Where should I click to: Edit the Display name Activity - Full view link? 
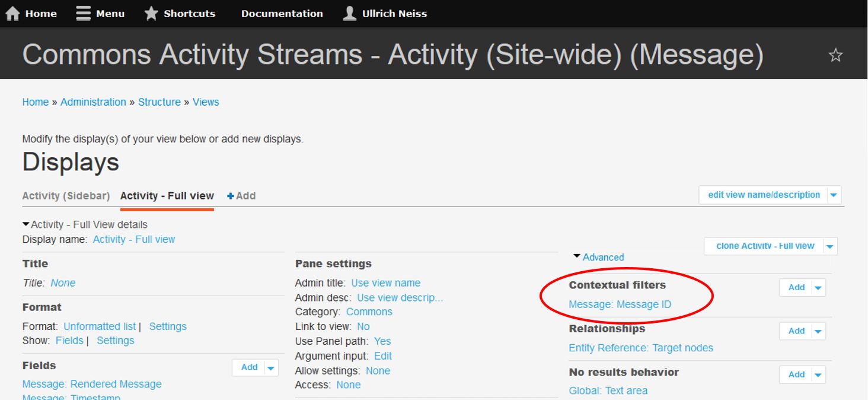coord(134,239)
